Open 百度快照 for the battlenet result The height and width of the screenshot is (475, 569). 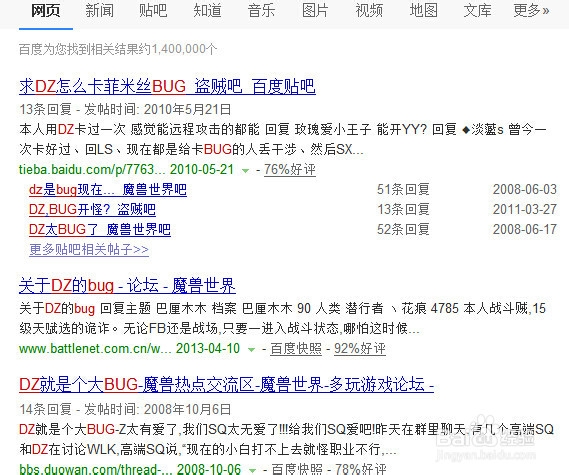[296, 348]
